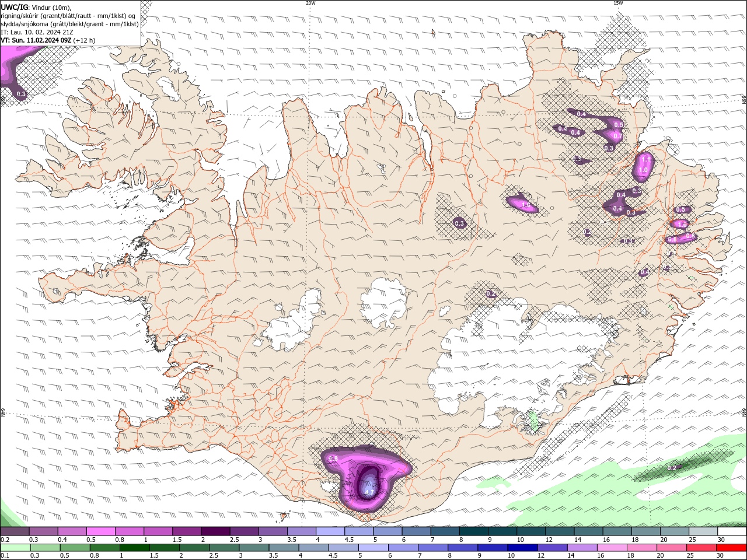Viewport: 747px width, 560px height.
Task: Pick pale gray snow swatch between 25 and 30
Action: coord(703,531)
